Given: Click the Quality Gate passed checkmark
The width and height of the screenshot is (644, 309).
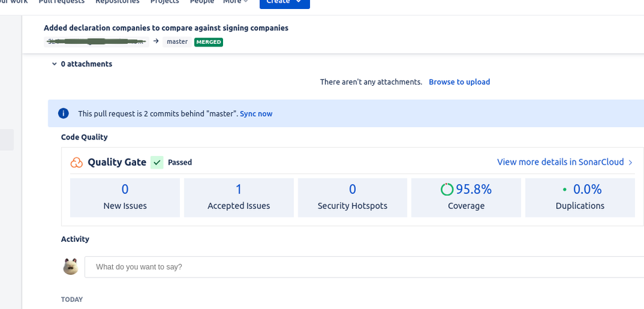Looking at the screenshot, I should tap(157, 163).
